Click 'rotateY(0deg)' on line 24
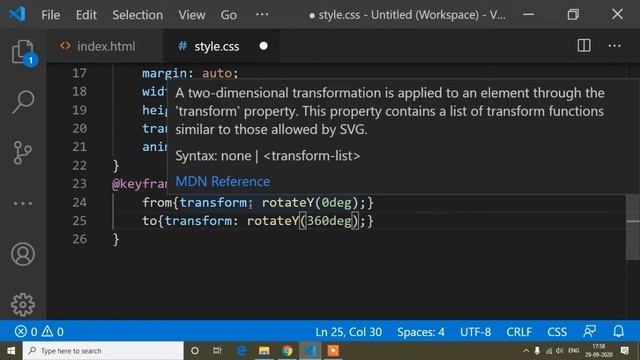The height and width of the screenshot is (360, 640). (310, 202)
